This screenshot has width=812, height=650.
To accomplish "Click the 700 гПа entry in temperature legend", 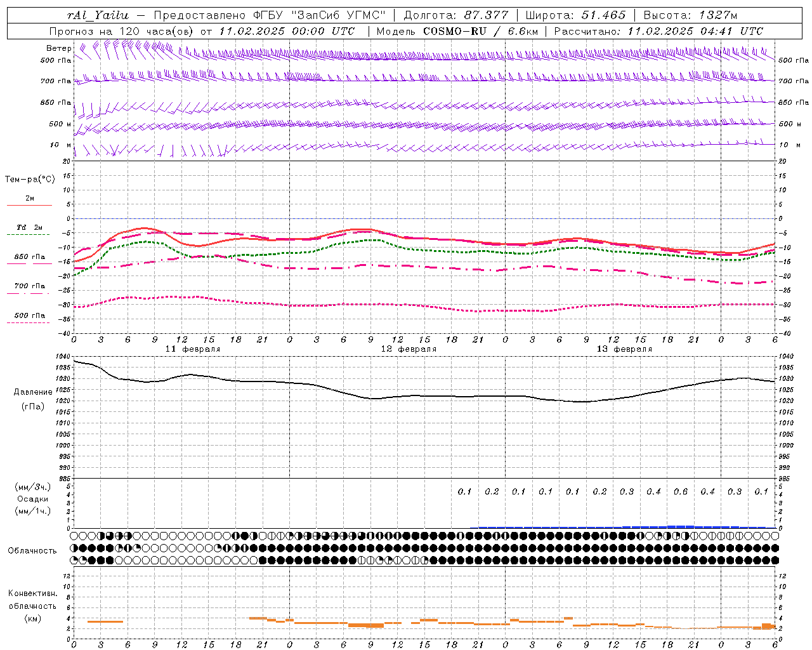I will pyautogui.click(x=30, y=286).
